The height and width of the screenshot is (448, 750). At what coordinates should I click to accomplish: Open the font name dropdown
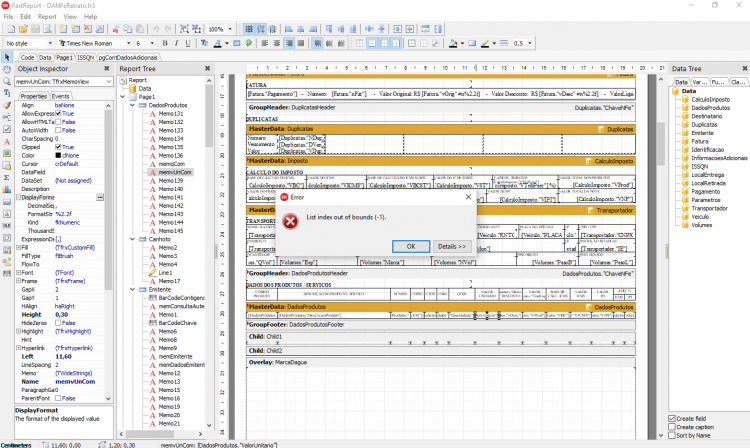coord(128,43)
